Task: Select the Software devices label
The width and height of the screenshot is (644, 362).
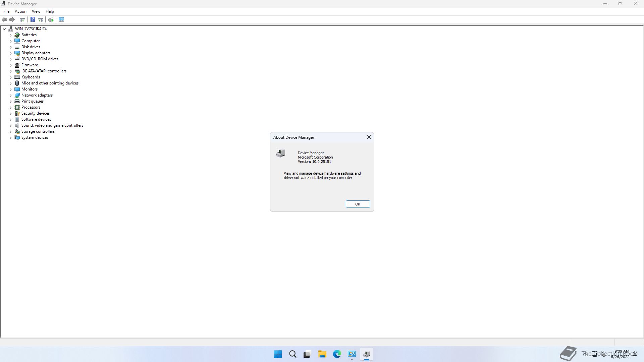Action: [x=36, y=119]
